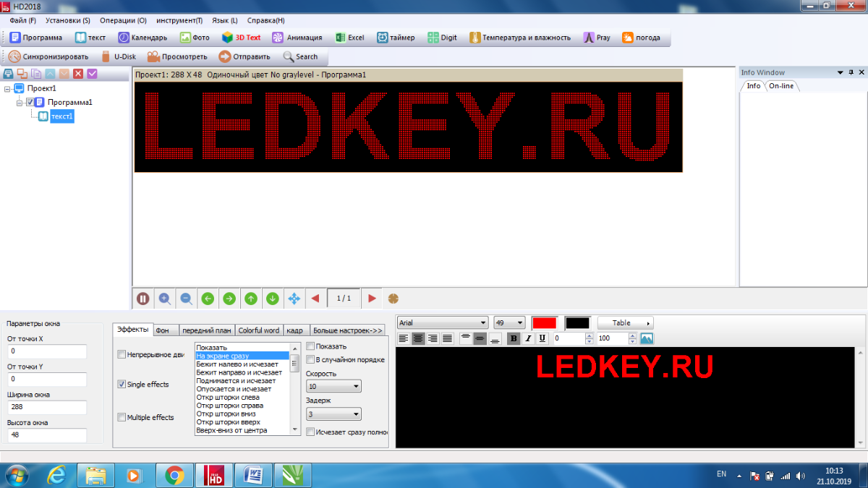Click the brown target icon in preview toolbar
This screenshot has height=488, width=868.
(x=393, y=298)
